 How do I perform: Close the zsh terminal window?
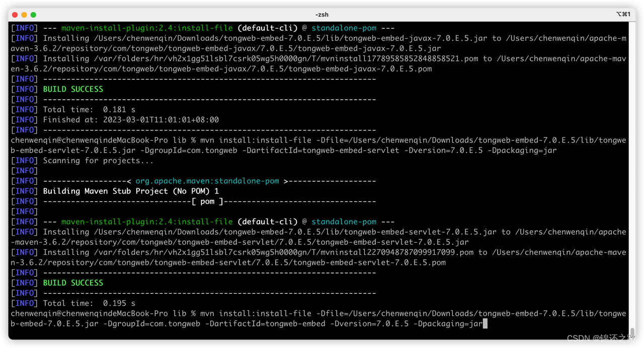pyautogui.click(x=15, y=15)
